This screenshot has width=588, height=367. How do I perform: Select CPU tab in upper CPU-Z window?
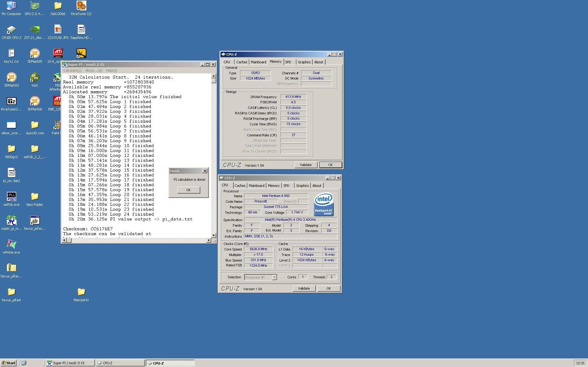click(227, 62)
